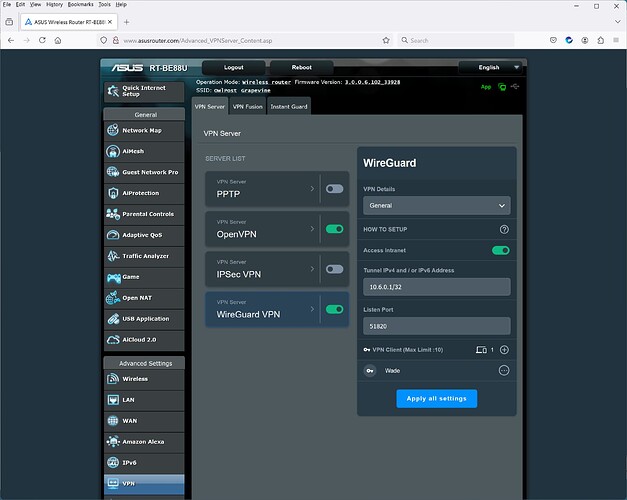Open the browser Tools menu
627x500 pixels.
(104, 4)
